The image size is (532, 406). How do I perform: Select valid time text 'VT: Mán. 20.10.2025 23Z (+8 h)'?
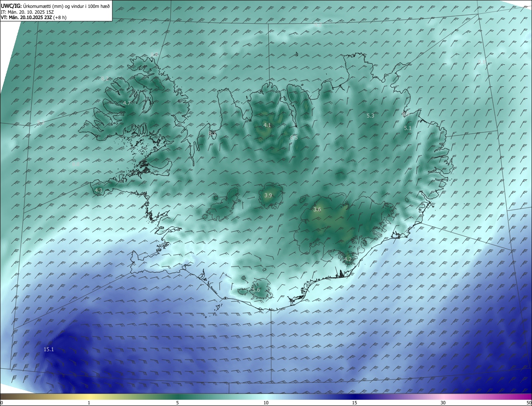tap(34, 17)
